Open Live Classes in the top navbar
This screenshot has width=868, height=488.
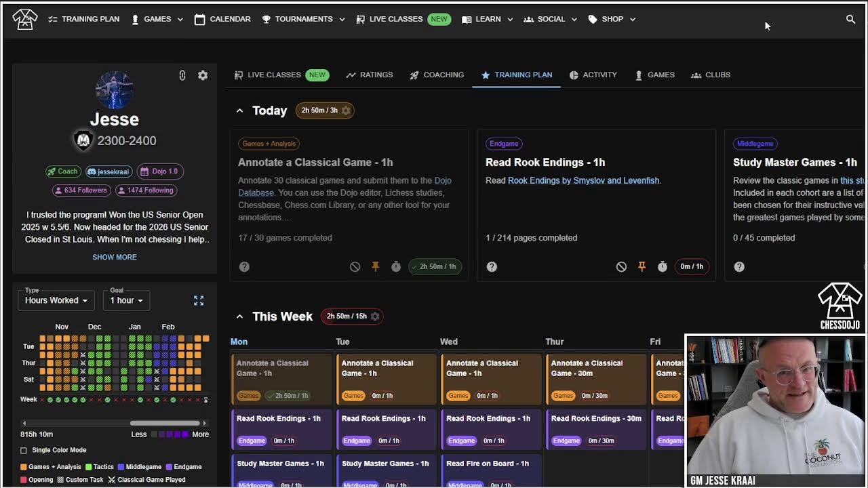point(403,20)
